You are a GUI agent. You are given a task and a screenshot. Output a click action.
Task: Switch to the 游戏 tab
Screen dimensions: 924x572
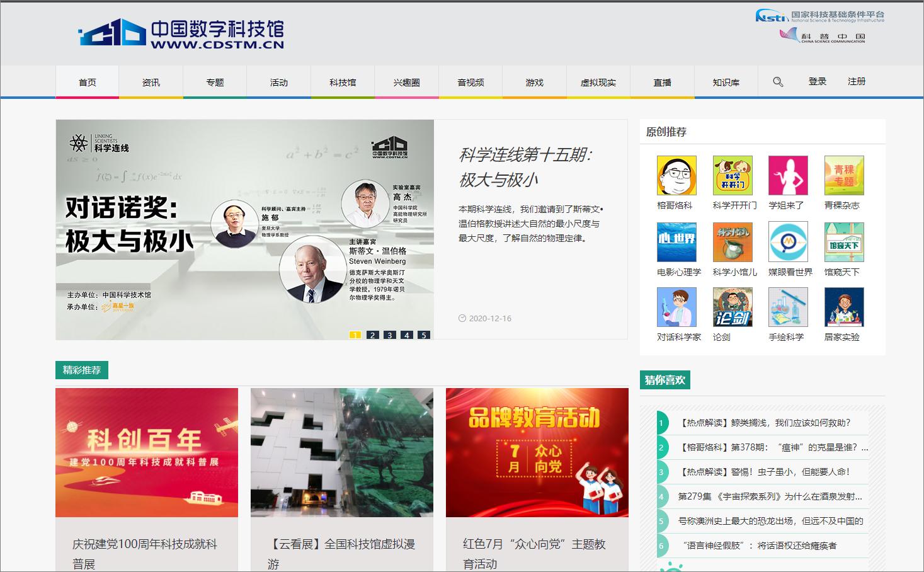533,81
